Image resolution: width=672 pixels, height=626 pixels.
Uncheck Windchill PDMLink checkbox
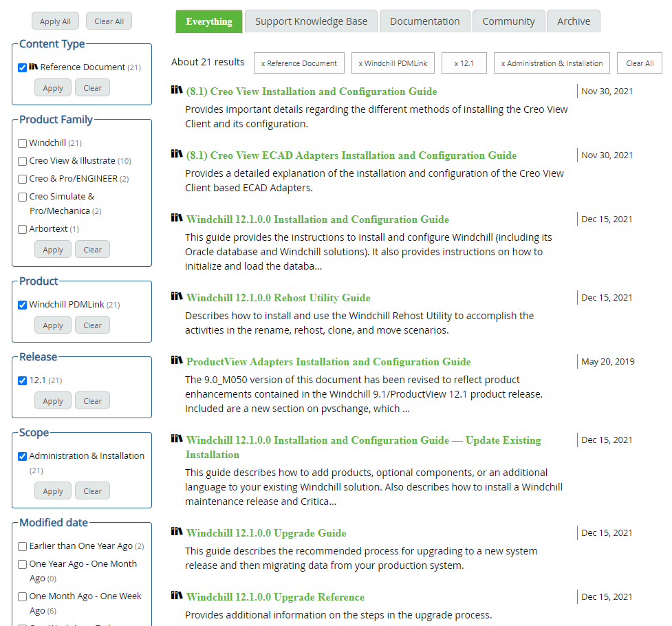[23, 305]
